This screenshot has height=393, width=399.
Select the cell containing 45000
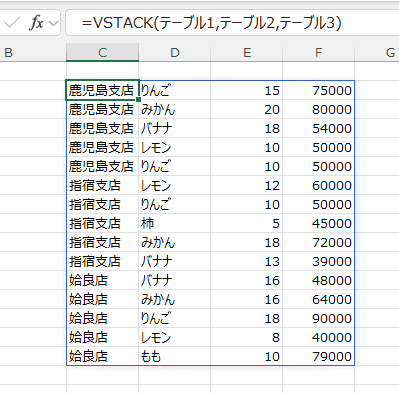(319, 223)
